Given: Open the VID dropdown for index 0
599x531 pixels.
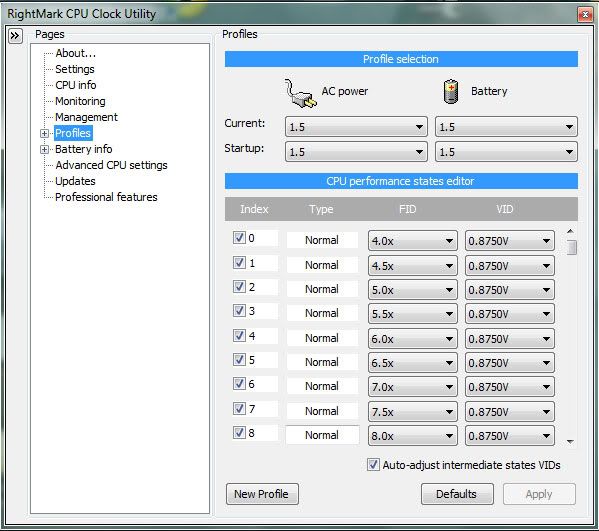Looking at the screenshot, I should point(510,241).
